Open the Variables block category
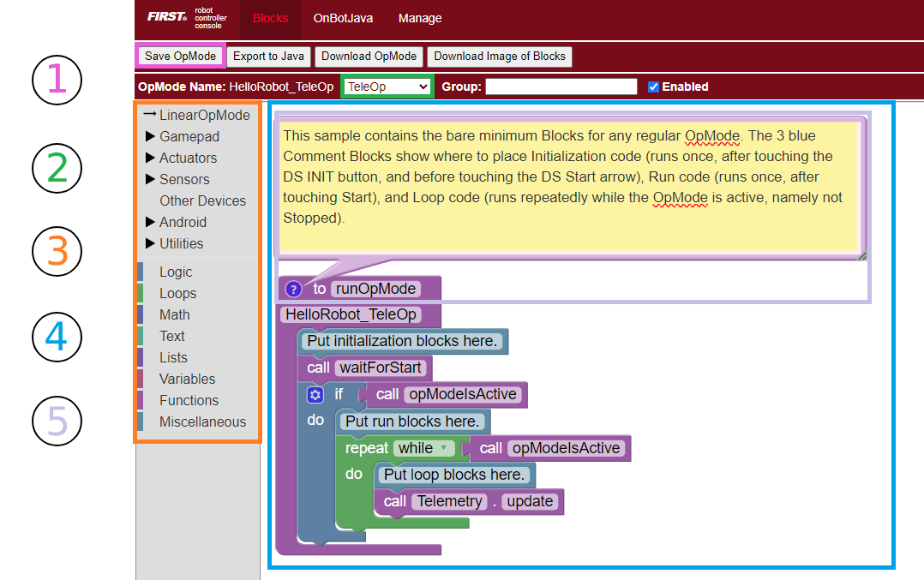The width and height of the screenshot is (924, 580). pos(187,379)
